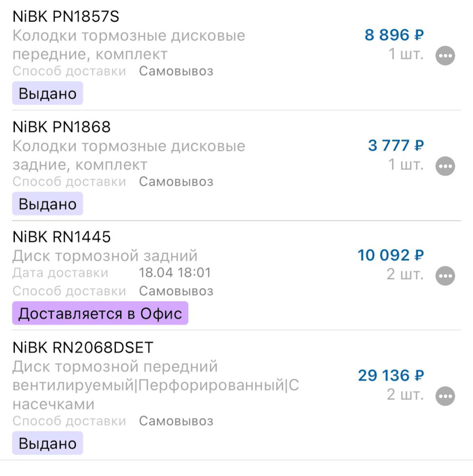Viewport: 473px width, 476px height.
Task: Click the Выдано status badge on PN1857S
Action: click(x=47, y=93)
